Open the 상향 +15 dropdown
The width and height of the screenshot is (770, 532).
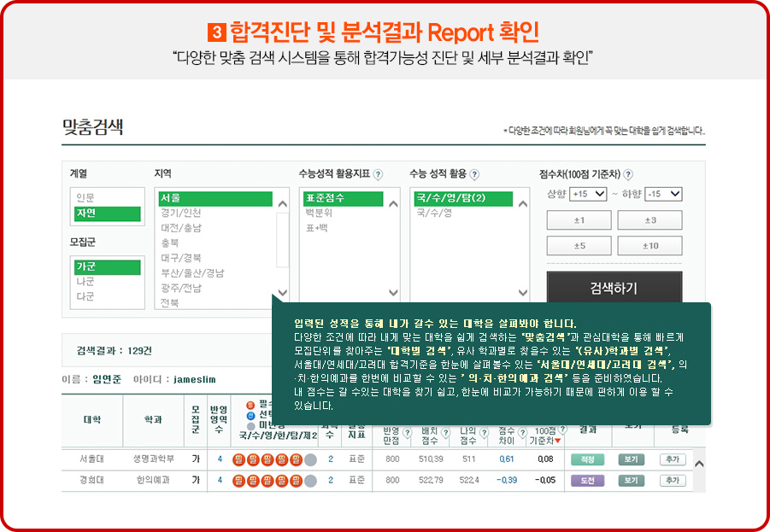click(x=588, y=194)
